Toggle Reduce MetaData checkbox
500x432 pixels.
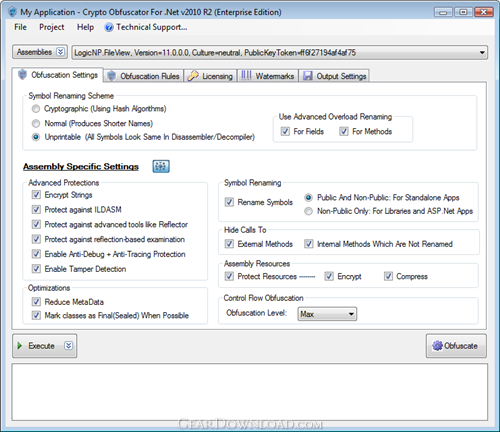point(36,302)
